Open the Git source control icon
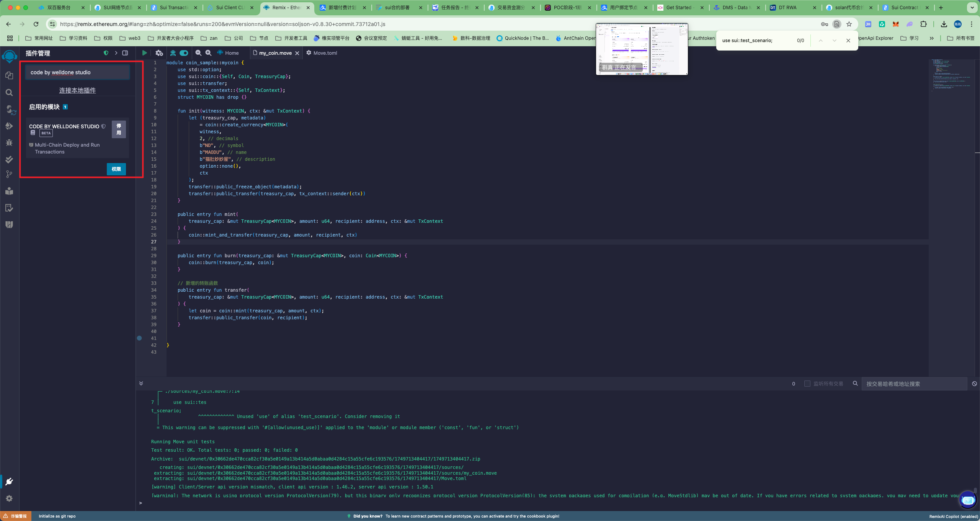 9,174
